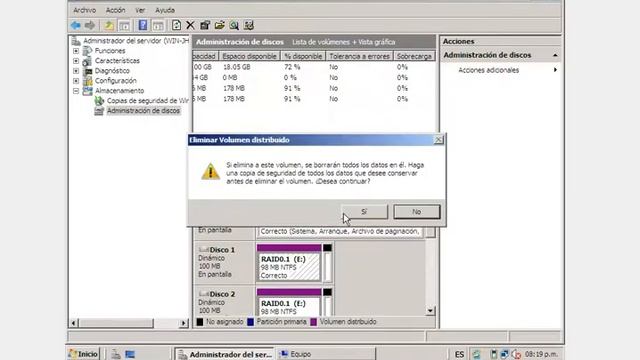Click the Partición primaria blue legend swatch
This screenshot has height=360, width=640.
(x=251, y=322)
